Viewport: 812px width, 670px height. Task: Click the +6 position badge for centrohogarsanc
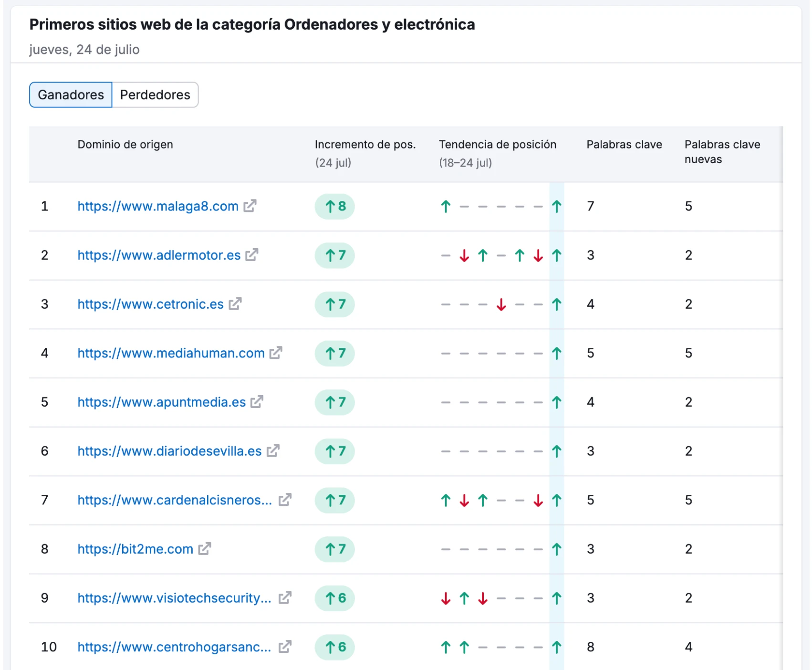click(x=335, y=647)
